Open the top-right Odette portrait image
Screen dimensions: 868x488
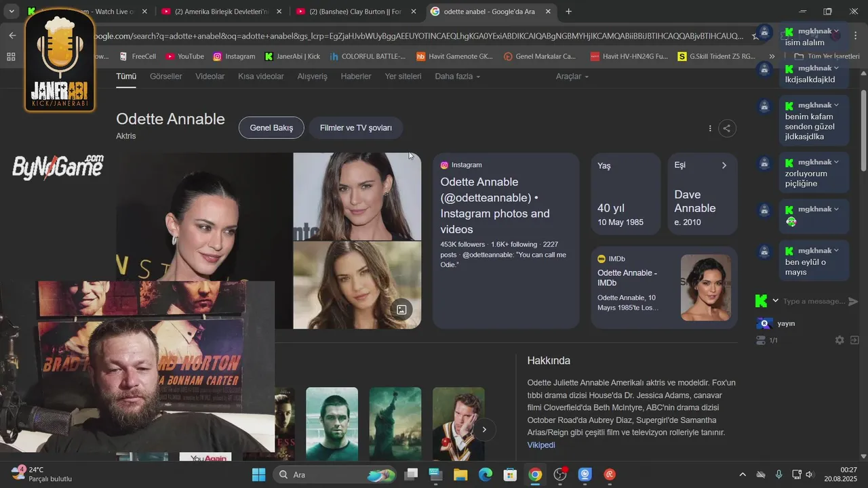(357, 196)
